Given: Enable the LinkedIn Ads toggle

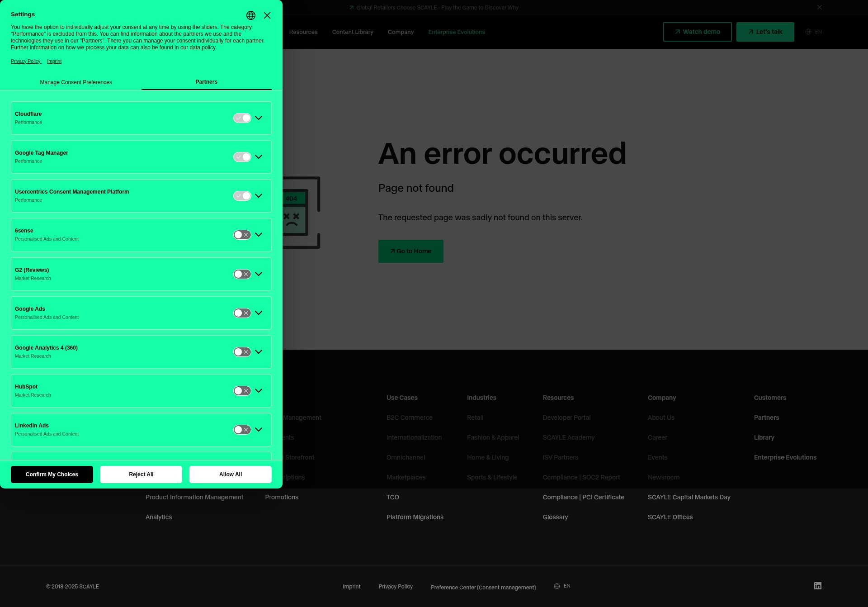Looking at the screenshot, I should [x=242, y=430].
